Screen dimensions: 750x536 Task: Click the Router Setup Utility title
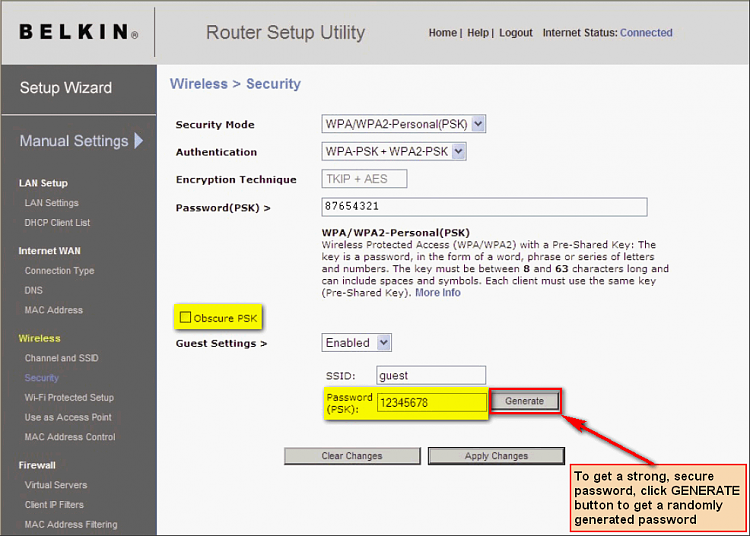click(x=286, y=33)
